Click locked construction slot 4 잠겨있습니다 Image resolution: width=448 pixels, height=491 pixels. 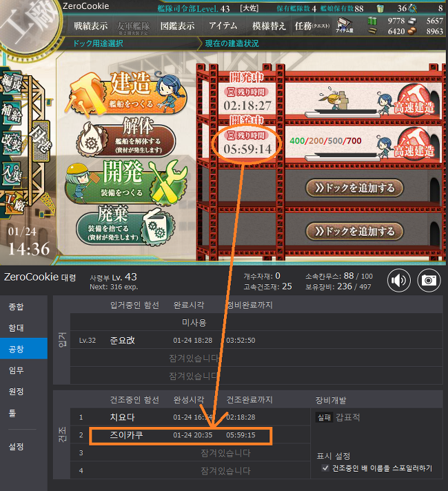[x=225, y=470]
